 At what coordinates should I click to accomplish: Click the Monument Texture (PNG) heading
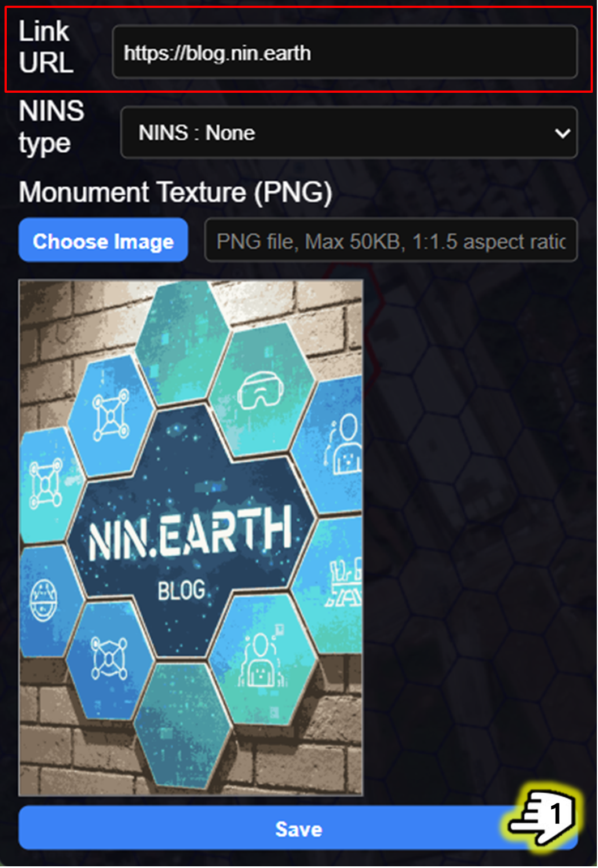(176, 192)
